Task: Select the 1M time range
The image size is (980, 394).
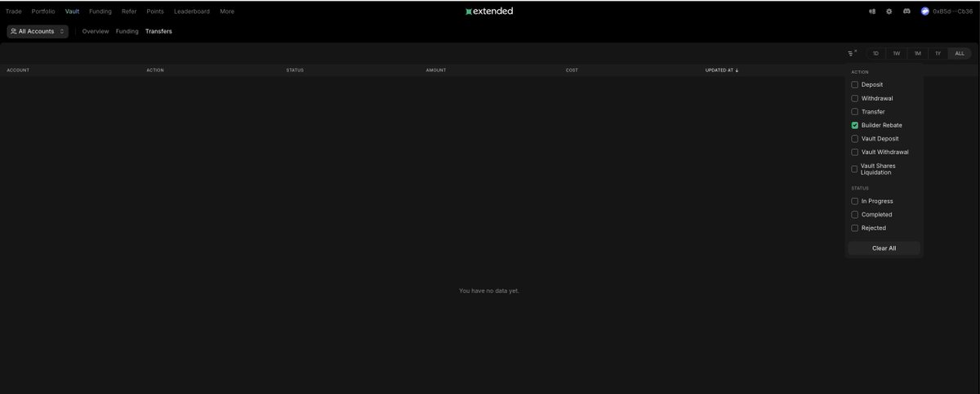Action: [917, 53]
